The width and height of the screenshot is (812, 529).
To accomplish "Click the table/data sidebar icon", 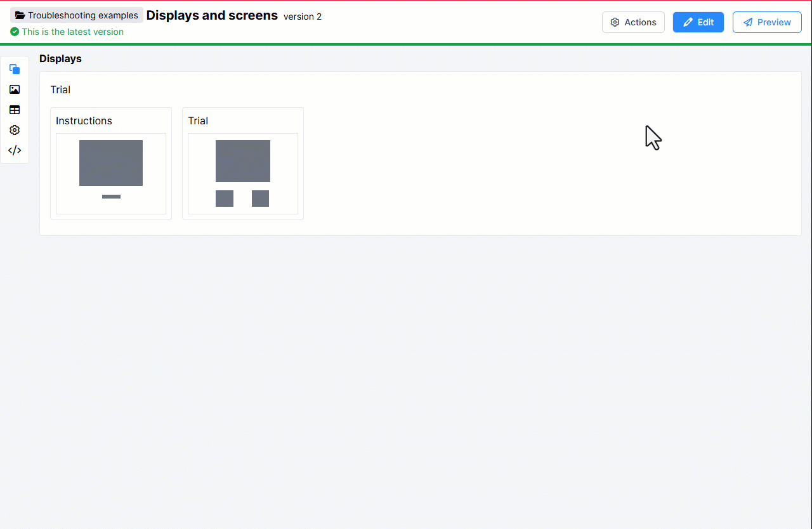I will coord(15,110).
